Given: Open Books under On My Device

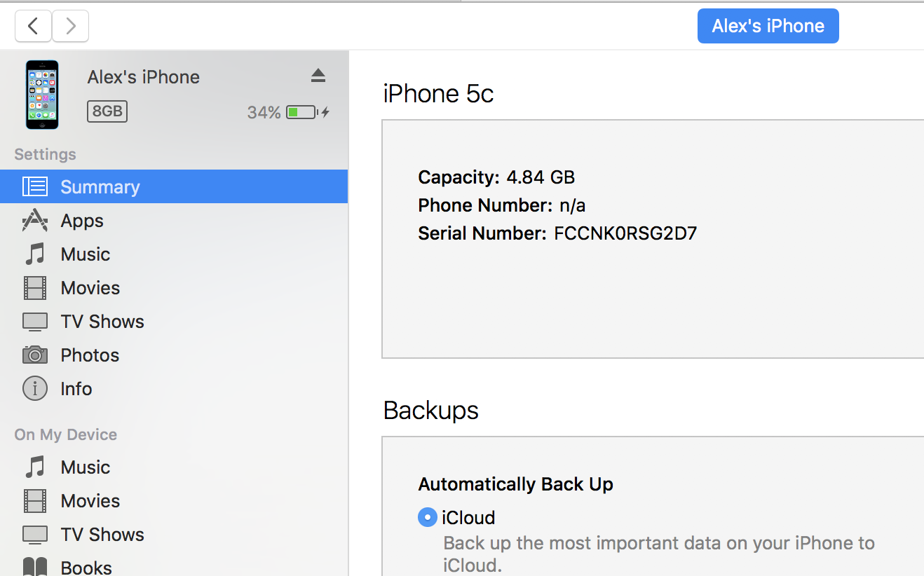Looking at the screenshot, I should coord(86,567).
